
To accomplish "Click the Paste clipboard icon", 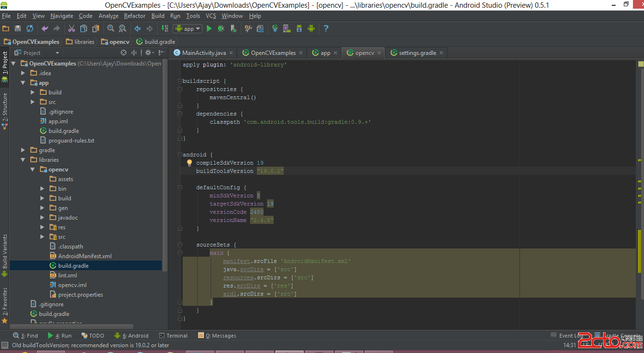I will click(x=95, y=28).
